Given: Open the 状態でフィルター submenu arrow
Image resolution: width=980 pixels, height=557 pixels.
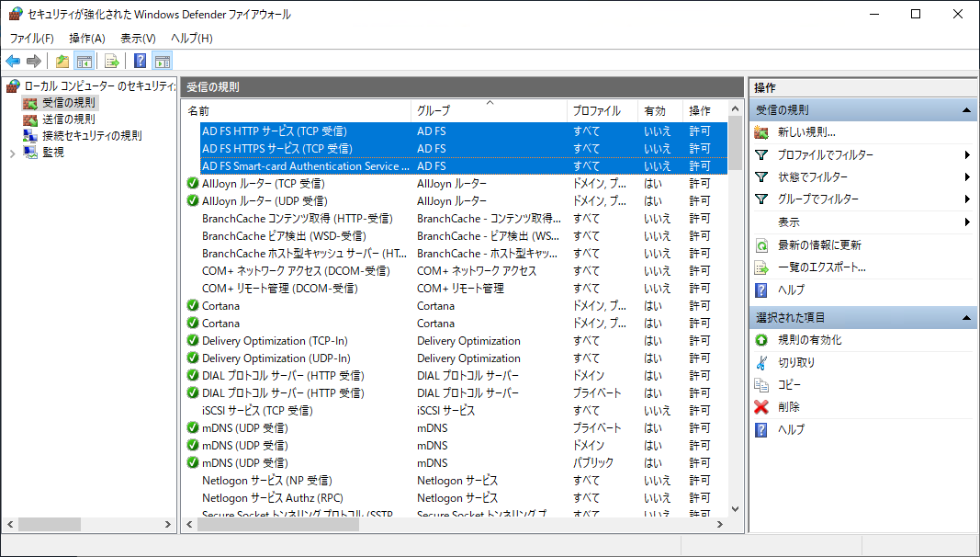Looking at the screenshot, I should point(967,177).
